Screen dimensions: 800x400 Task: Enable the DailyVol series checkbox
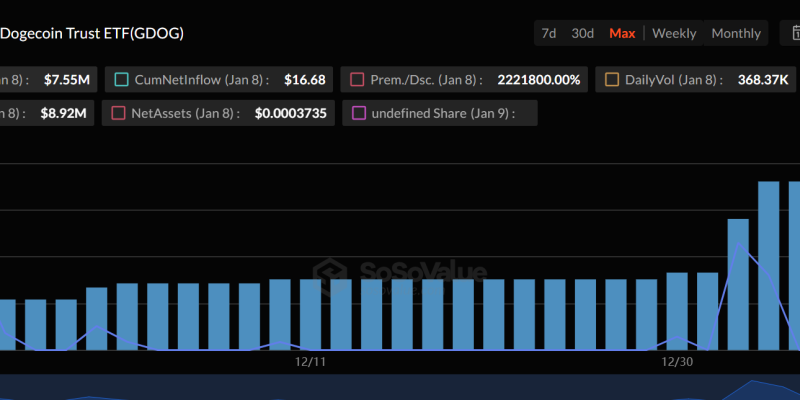click(612, 79)
